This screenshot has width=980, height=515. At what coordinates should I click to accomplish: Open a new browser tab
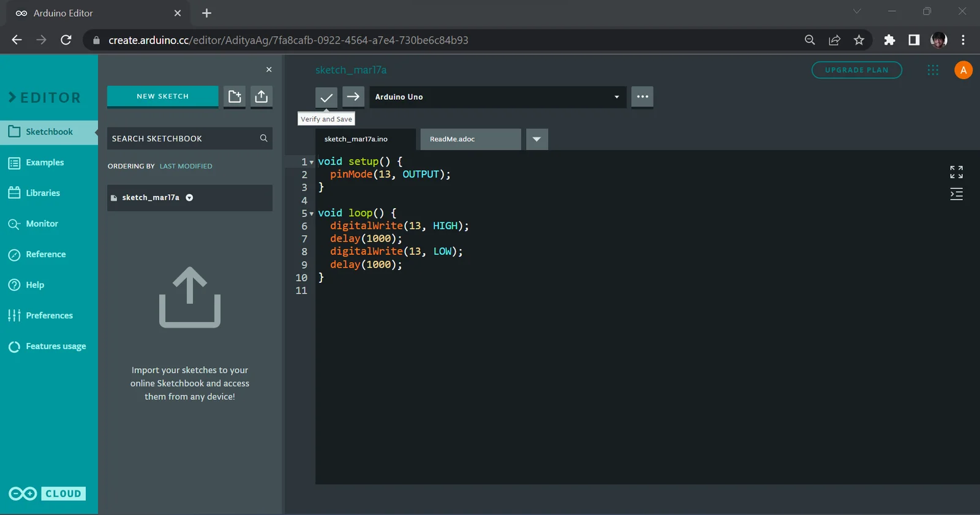pyautogui.click(x=206, y=13)
